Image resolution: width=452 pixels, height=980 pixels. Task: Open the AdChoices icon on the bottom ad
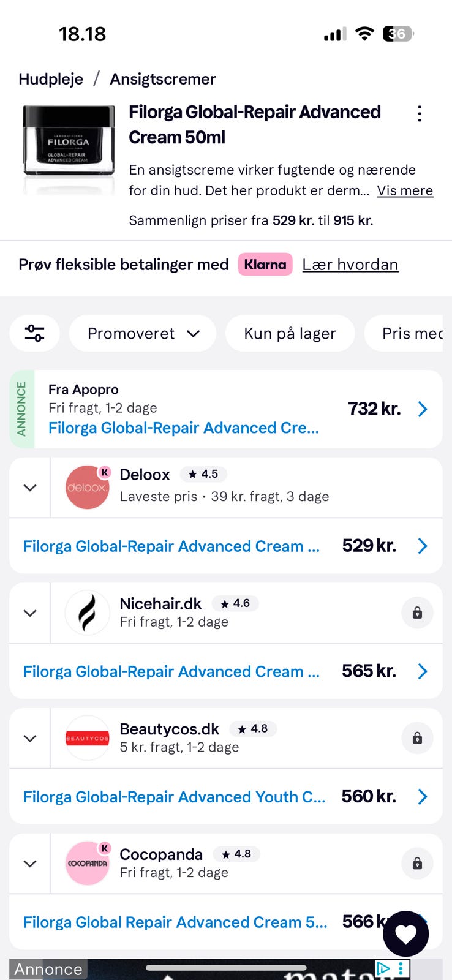[x=383, y=968]
